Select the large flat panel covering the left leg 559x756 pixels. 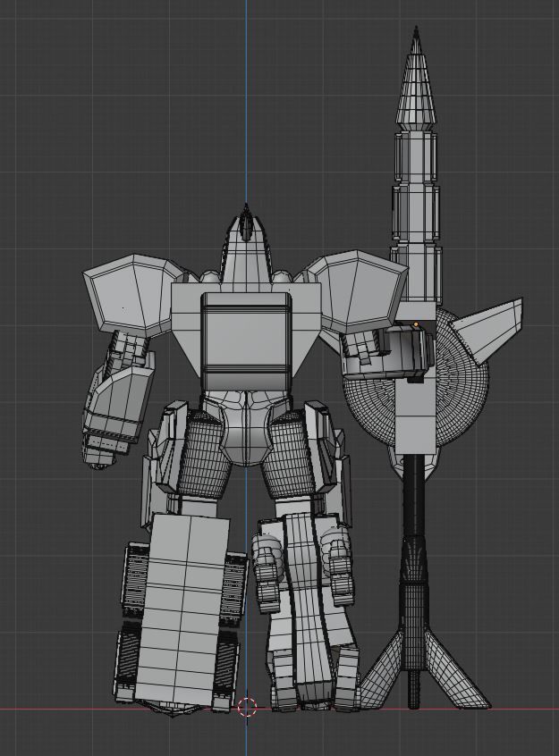coord(182,609)
